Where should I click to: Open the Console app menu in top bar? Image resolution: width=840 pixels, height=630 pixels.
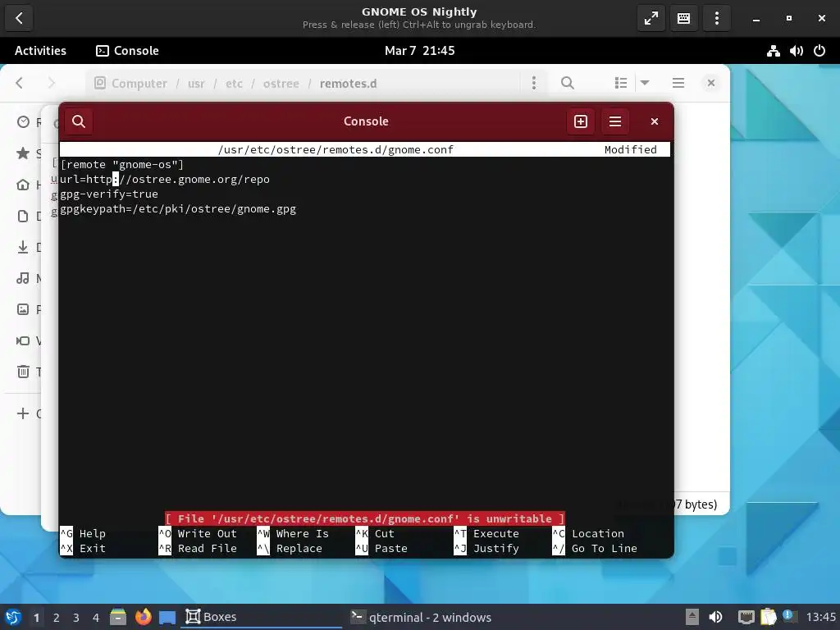[x=127, y=50]
